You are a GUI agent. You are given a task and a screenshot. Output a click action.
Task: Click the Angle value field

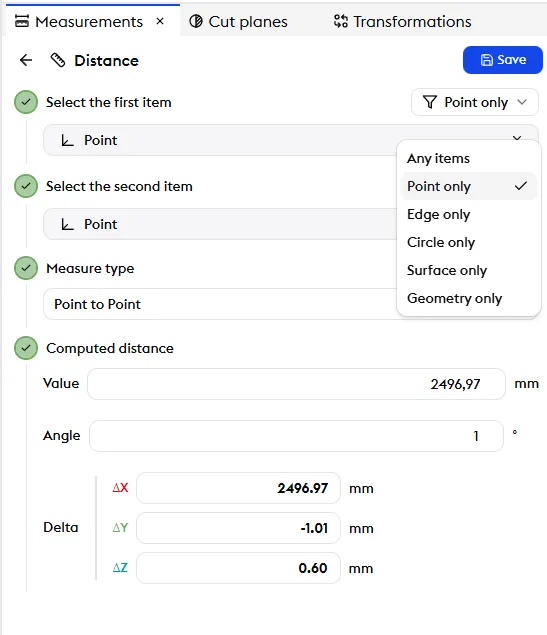tap(296, 436)
